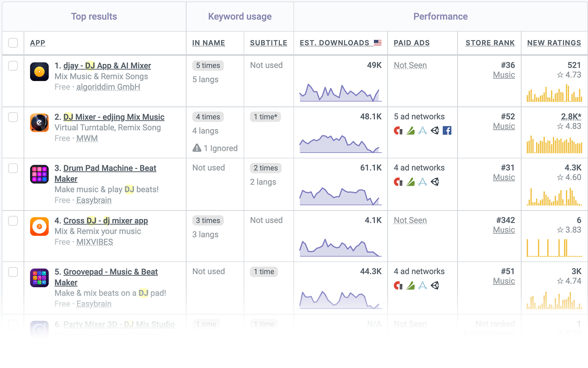The height and width of the screenshot is (368, 588).
Task: Sort by EST. DOWNLOADS column header
Action: point(334,43)
